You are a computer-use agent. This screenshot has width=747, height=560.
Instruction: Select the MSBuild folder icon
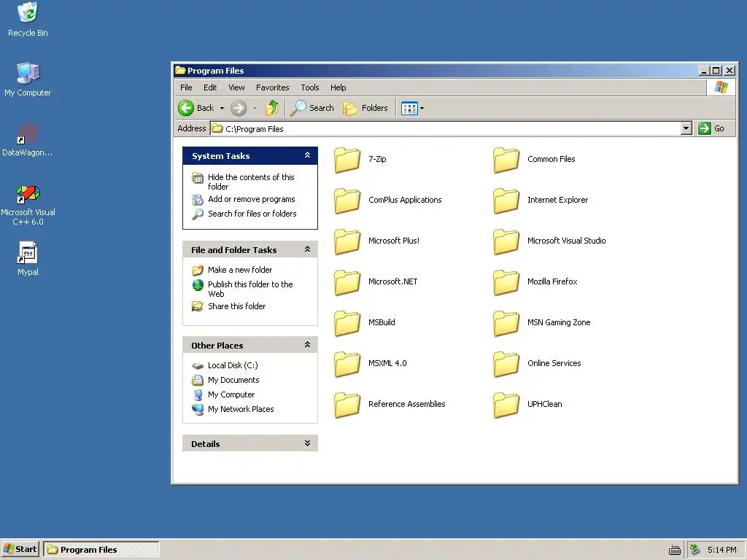(x=347, y=323)
